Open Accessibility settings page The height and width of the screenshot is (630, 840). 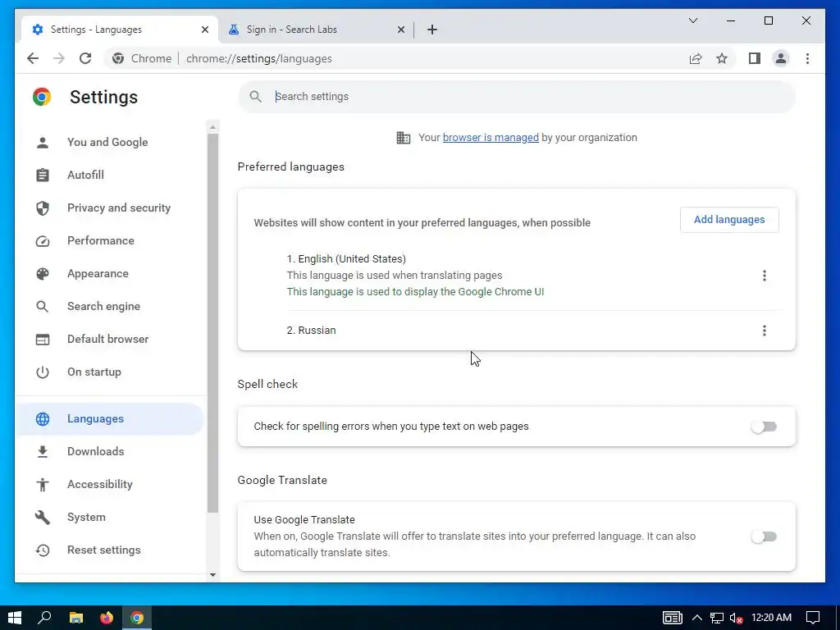111,484
